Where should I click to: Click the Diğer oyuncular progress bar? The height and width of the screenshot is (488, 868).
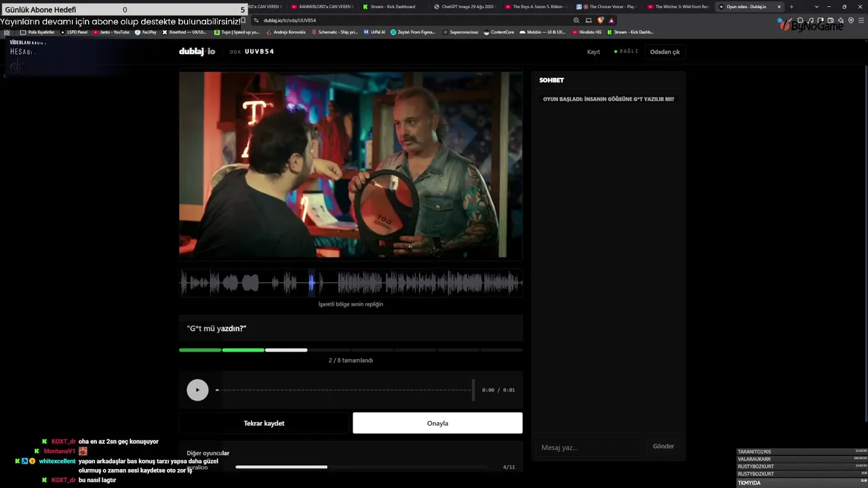(x=361, y=467)
